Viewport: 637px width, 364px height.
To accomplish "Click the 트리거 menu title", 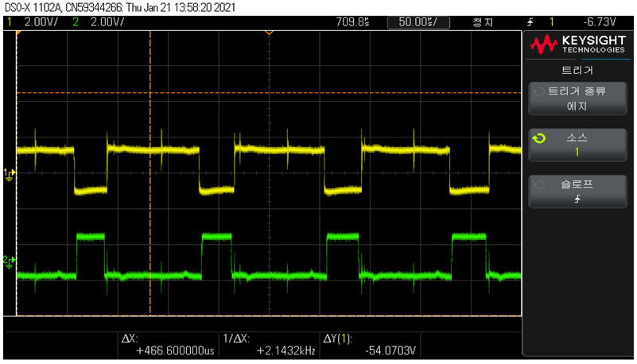I will (x=577, y=70).
